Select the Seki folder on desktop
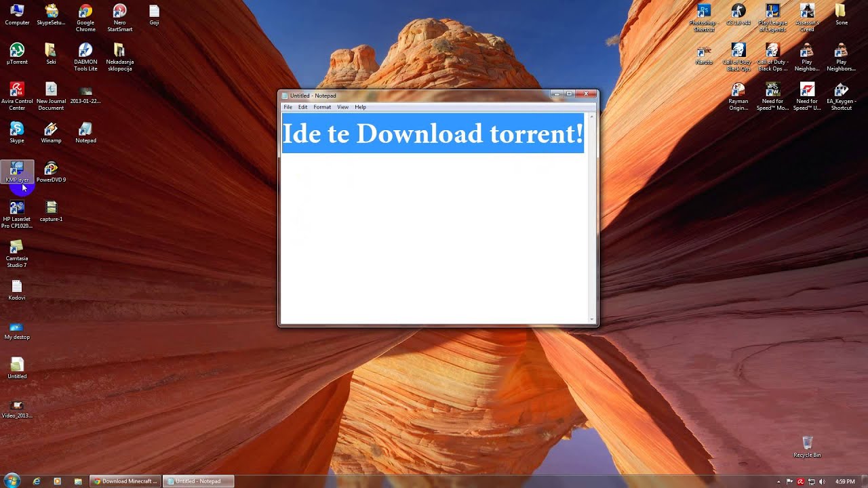Viewport: 868px width, 488px height. click(x=51, y=54)
